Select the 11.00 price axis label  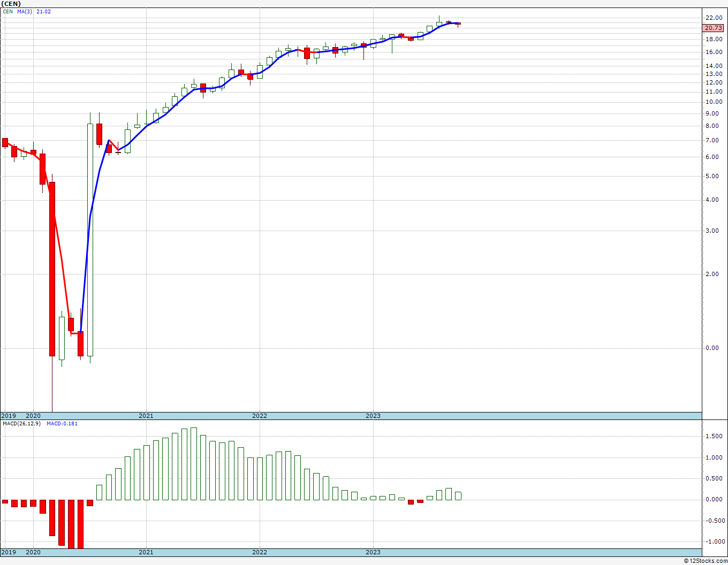tap(714, 92)
